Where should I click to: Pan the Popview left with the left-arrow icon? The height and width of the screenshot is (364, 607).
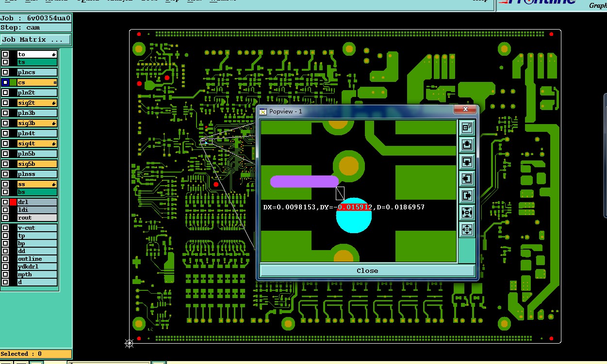click(467, 178)
